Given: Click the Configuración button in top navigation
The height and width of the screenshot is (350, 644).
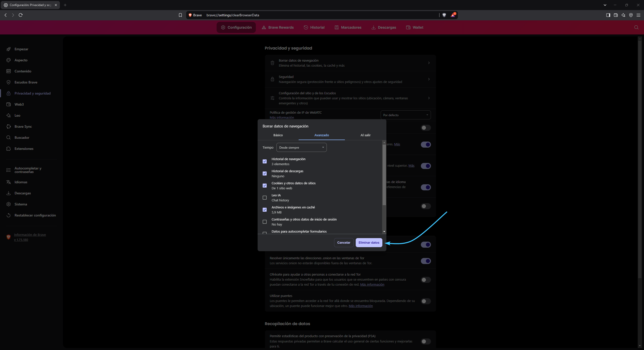Looking at the screenshot, I should (x=236, y=27).
